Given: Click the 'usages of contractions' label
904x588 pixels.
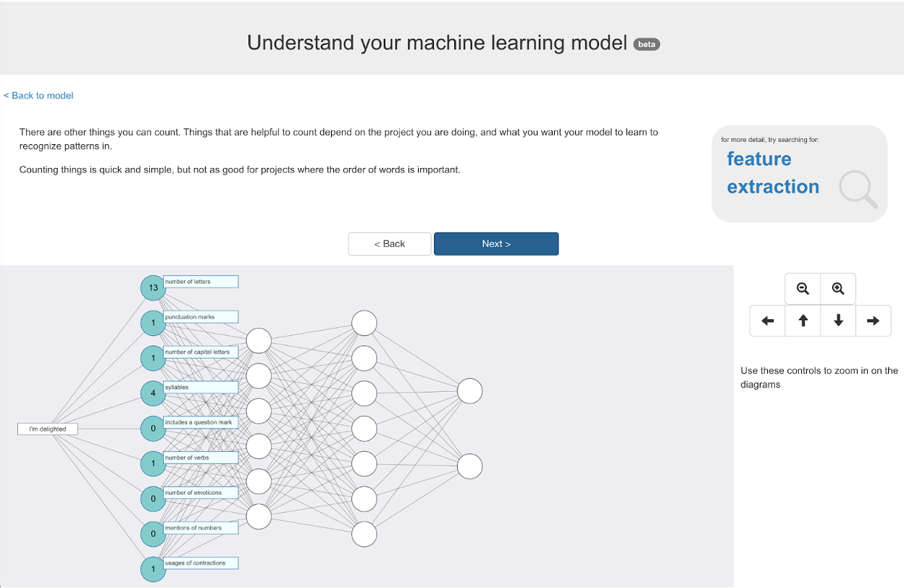Looking at the screenshot, I should coord(201,563).
